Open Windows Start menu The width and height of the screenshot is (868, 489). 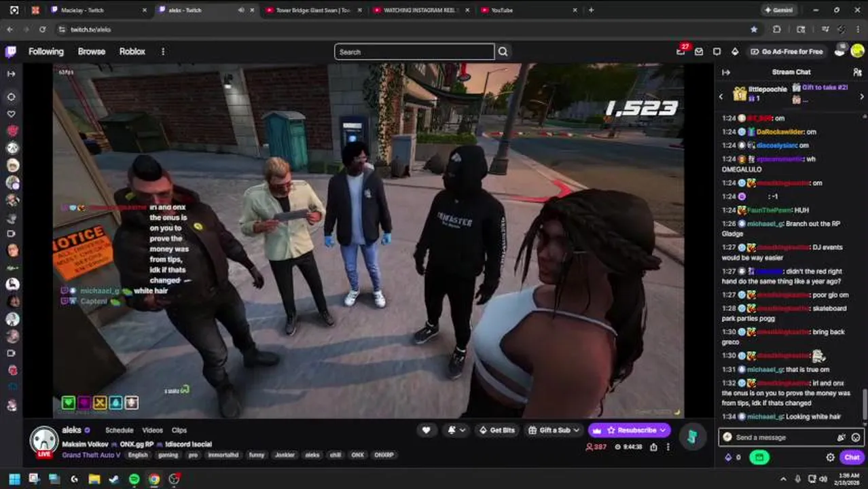pyautogui.click(x=14, y=479)
